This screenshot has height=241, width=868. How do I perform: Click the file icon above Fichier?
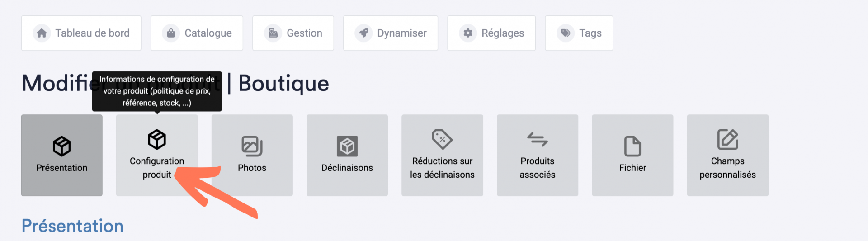[632, 146]
